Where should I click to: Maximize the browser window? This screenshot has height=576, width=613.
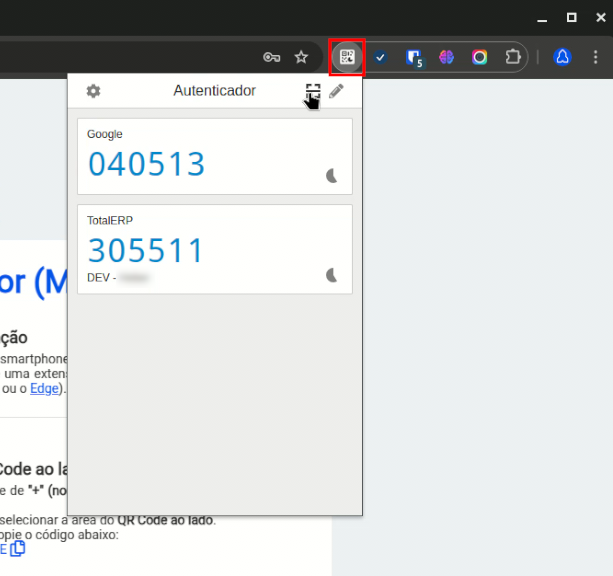572,18
